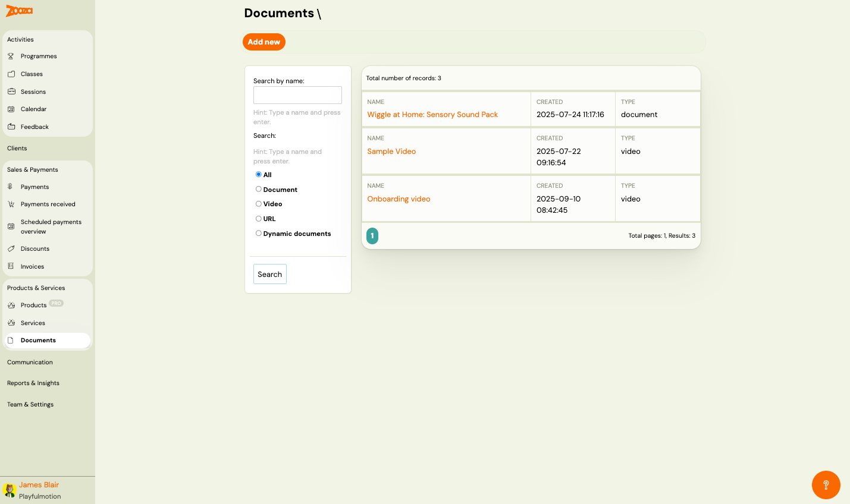
Task: Click the Zooza logo
Action: 19,11
